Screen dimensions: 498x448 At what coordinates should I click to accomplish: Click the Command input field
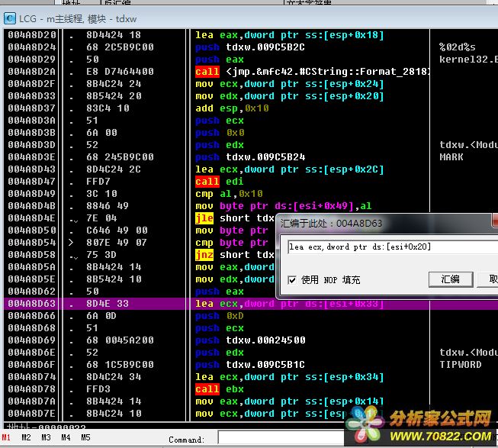(281, 437)
